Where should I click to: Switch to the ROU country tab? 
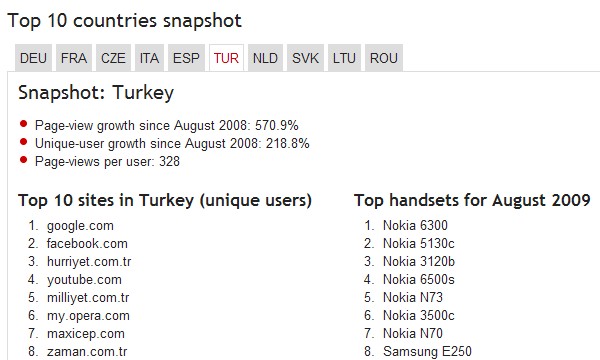384,58
